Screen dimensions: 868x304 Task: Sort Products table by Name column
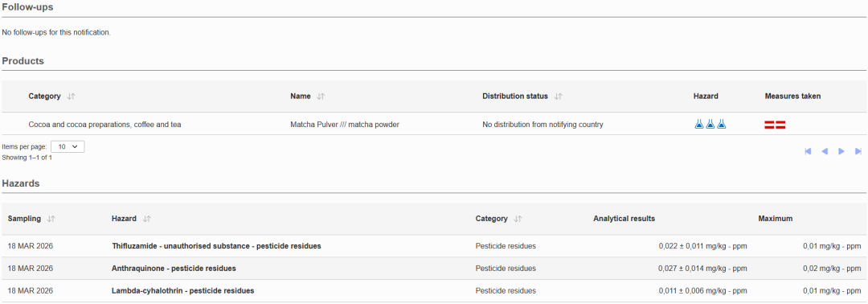[321, 97]
